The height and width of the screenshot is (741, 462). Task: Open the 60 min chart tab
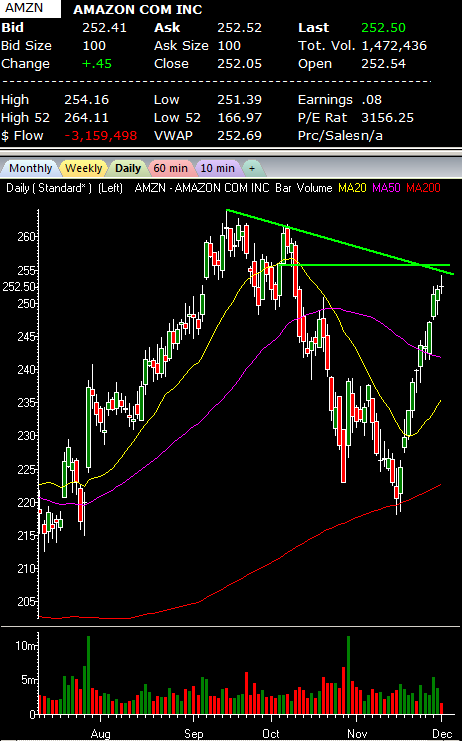click(x=171, y=168)
